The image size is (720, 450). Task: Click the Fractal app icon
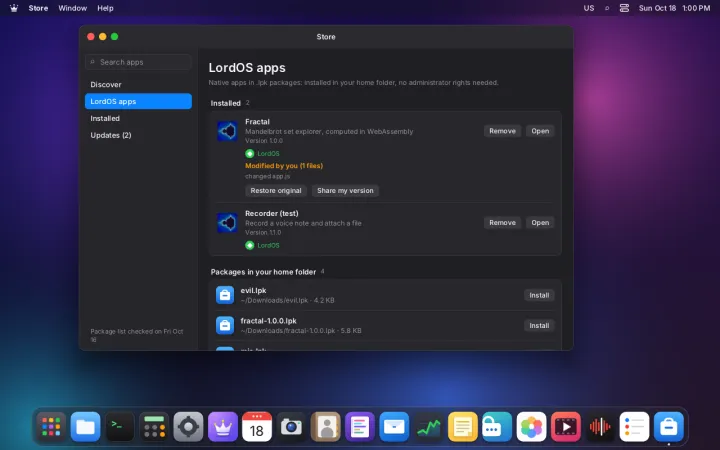[227, 131]
